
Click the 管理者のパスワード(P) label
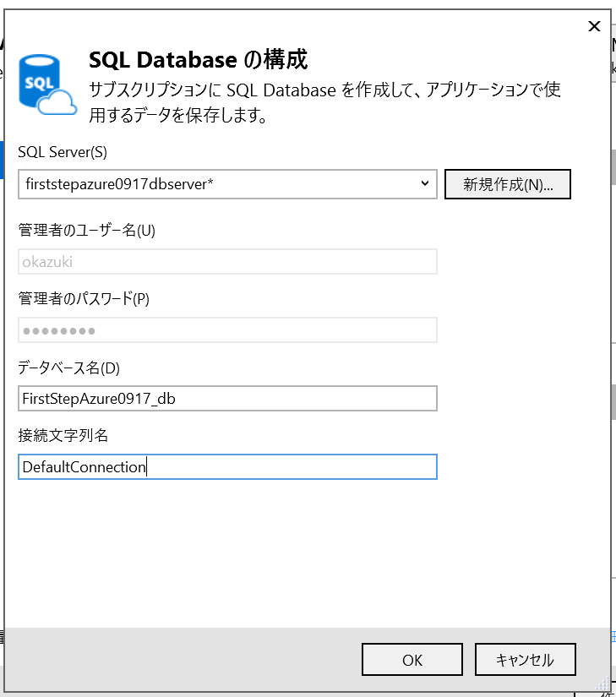click(84, 298)
